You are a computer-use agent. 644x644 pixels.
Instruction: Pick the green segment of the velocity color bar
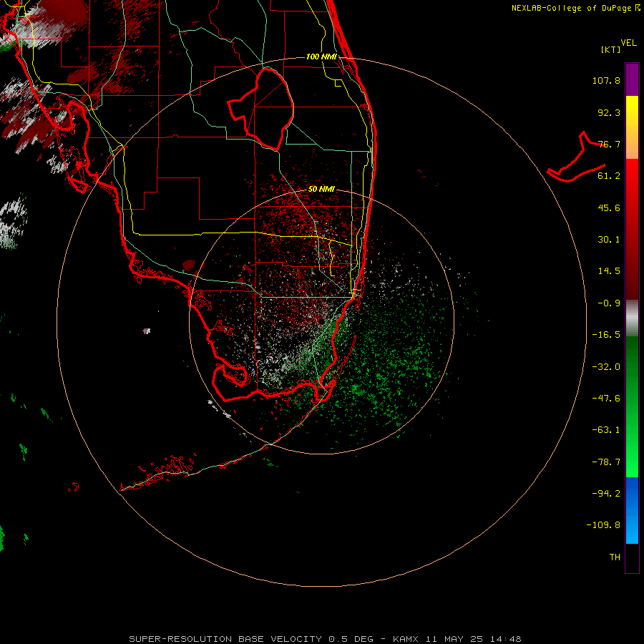pyautogui.click(x=632, y=406)
